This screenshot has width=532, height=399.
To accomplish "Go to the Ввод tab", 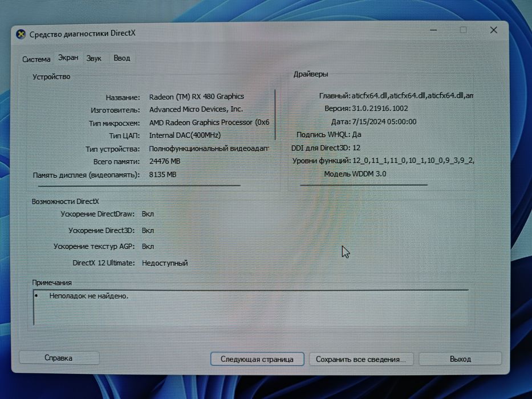I will pos(122,58).
